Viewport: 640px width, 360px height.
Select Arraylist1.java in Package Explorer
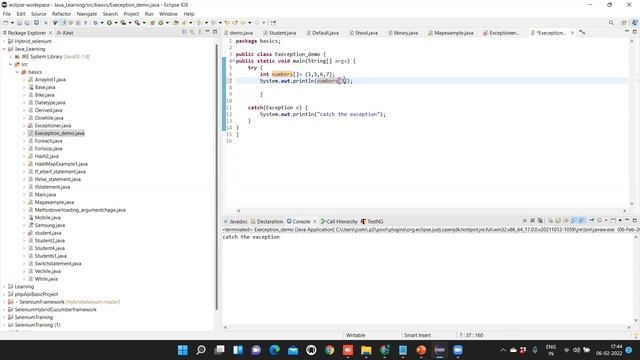(x=50, y=80)
